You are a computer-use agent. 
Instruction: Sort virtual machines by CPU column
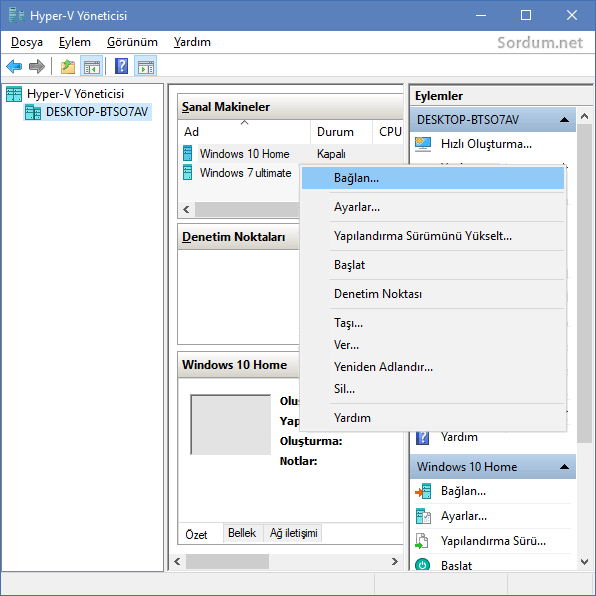point(388,132)
